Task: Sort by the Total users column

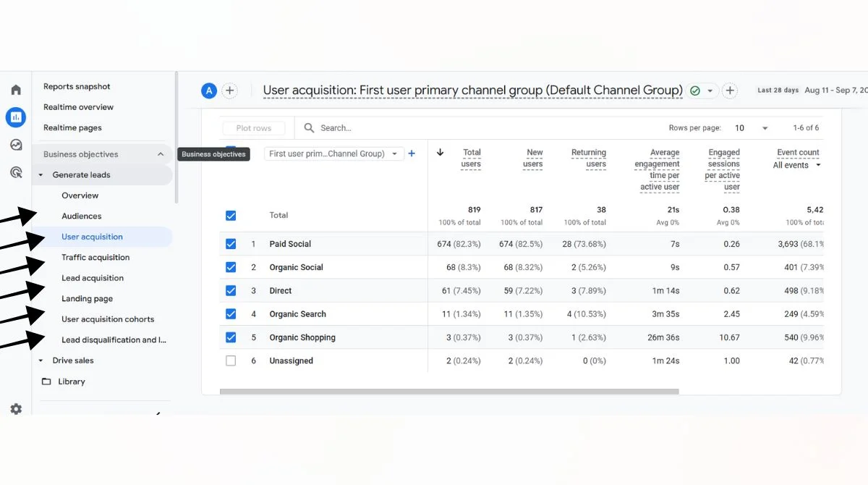Action: coord(471,159)
